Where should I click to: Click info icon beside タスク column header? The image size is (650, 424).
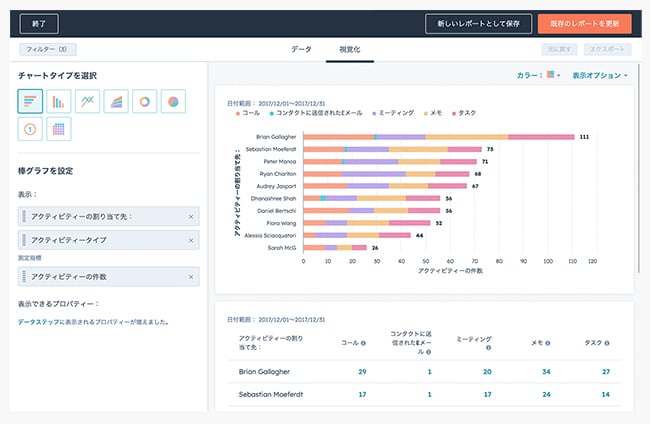[x=607, y=343]
